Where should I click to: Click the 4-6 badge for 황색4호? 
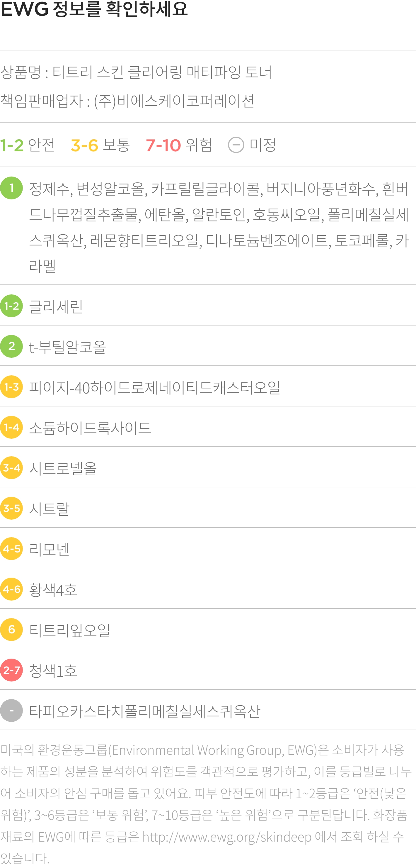[x=11, y=589]
